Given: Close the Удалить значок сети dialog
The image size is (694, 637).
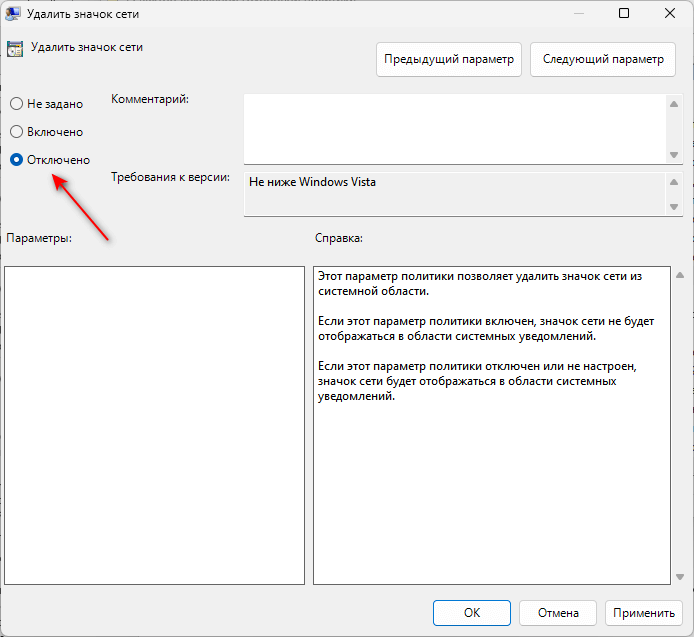Looking at the screenshot, I should pyautogui.click(x=669, y=14).
